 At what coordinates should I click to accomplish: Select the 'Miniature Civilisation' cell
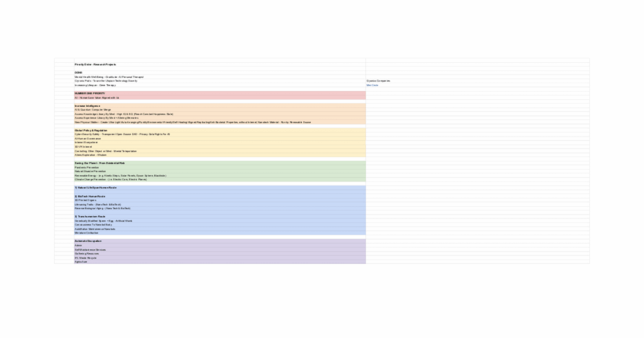tap(219, 232)
